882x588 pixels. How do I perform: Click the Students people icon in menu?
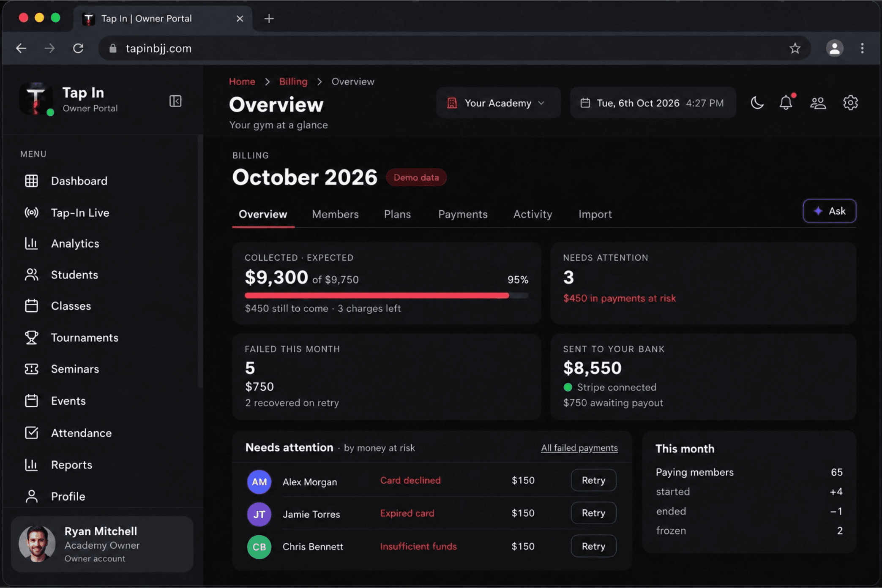tap(31, 275)
